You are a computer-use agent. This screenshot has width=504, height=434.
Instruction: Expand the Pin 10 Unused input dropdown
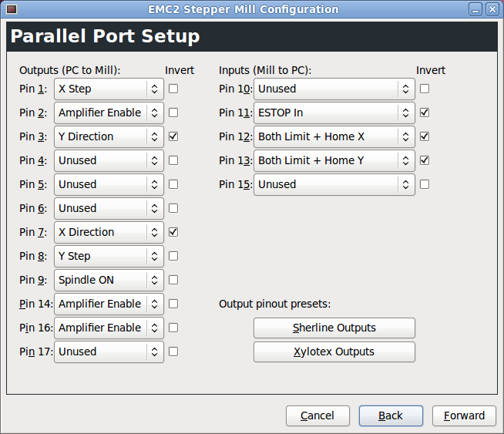coord(334,89)
